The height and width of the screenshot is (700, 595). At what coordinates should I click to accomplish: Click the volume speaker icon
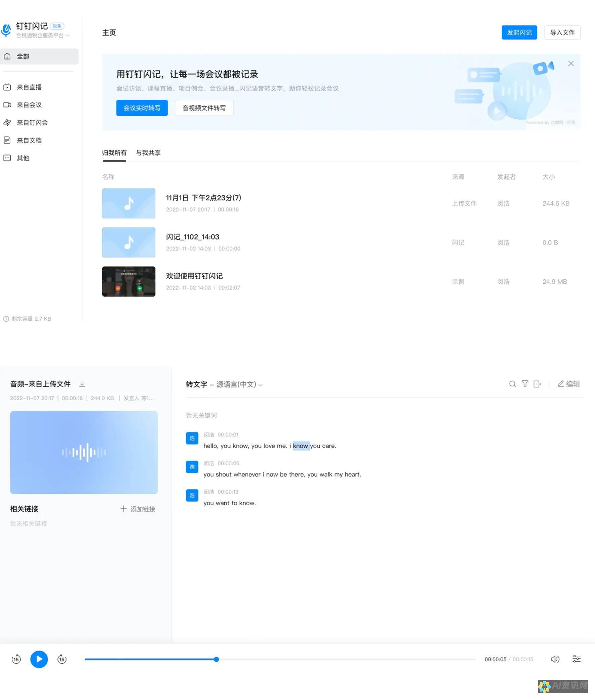555,659
